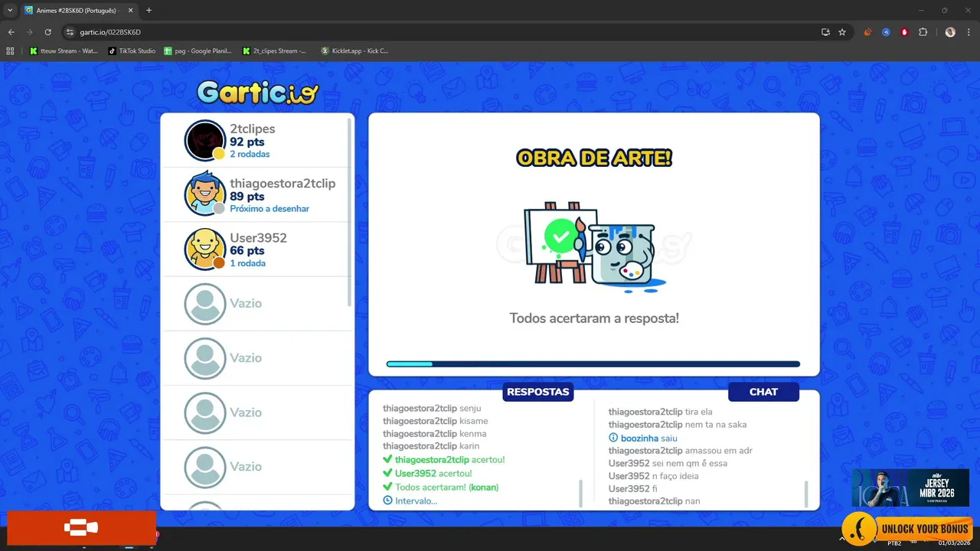This screenshot has width=980, height=551.
Task: Show hidden system tray icons chevron
Action: click(x=841, y=539)
